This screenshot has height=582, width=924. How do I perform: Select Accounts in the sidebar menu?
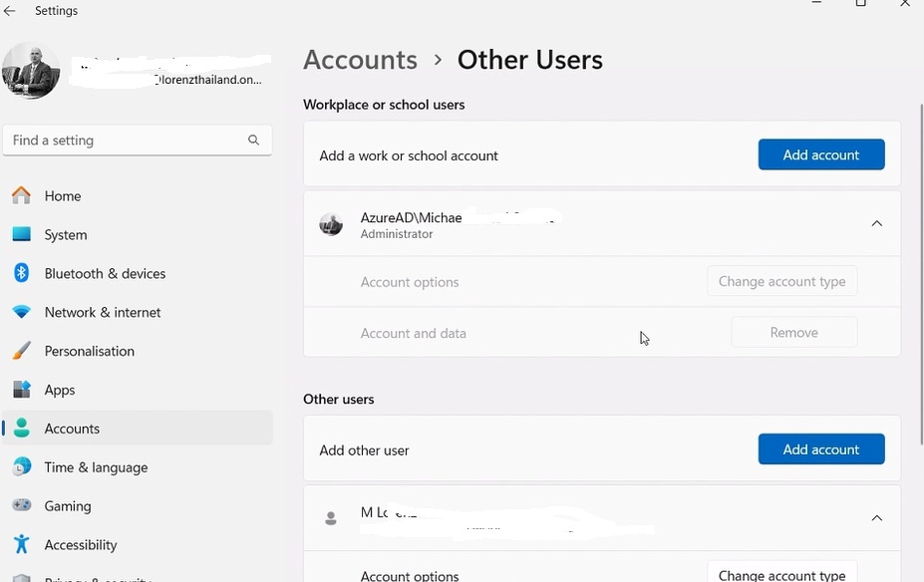tap(72, 429)
